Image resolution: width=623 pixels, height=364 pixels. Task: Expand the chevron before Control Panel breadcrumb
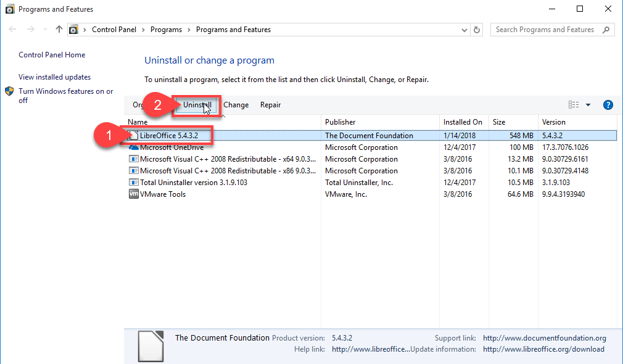pos(85,30)
